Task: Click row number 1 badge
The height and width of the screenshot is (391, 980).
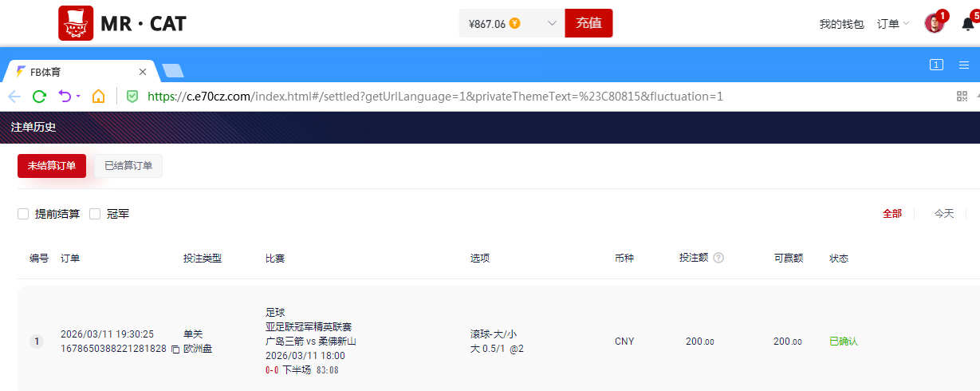Action: click(x=37, y=342)
